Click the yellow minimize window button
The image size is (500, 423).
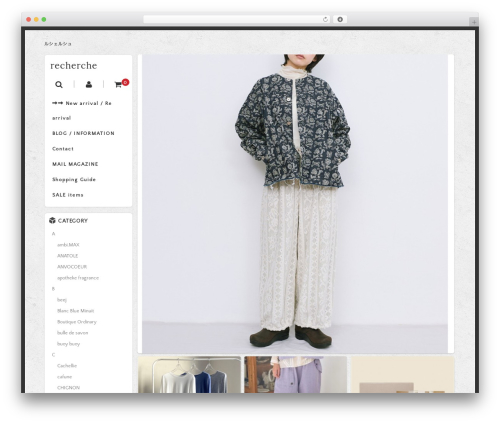click(36, 20)
